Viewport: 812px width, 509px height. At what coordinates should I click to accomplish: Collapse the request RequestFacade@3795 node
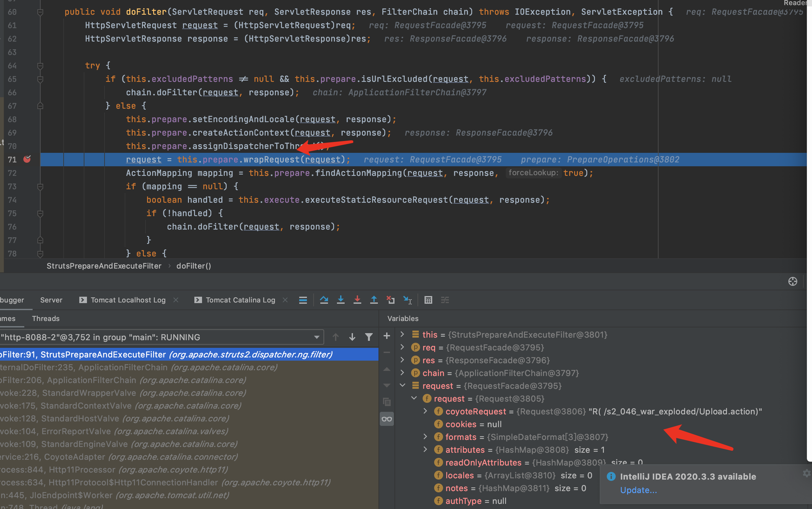(x=402, y=386)
